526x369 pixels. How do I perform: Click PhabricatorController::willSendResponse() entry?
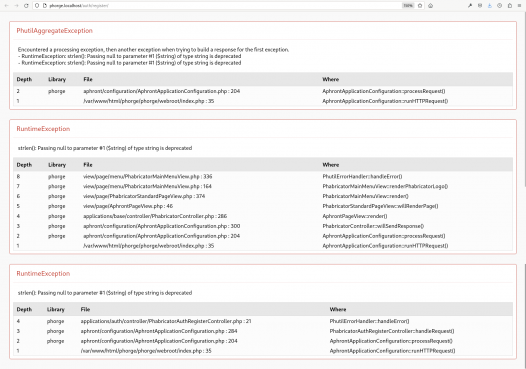pyautogui.click(x=373, y=226)
